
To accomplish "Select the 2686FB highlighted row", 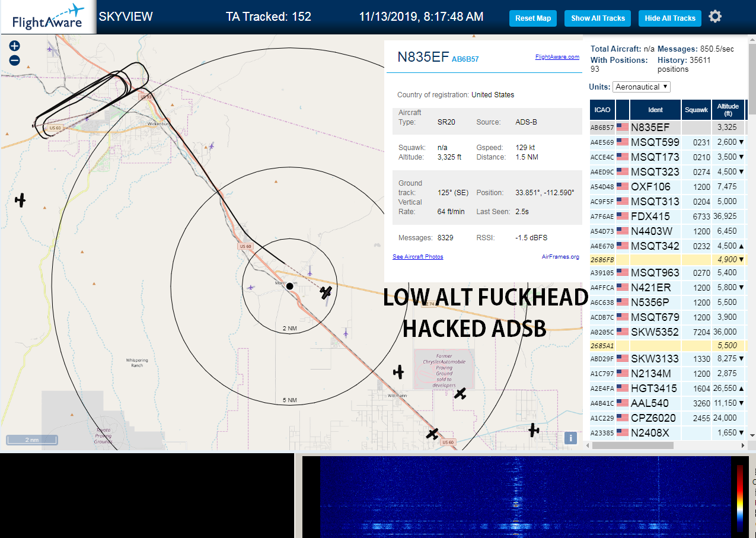I will pyautogui.click(x=668, y=260).
